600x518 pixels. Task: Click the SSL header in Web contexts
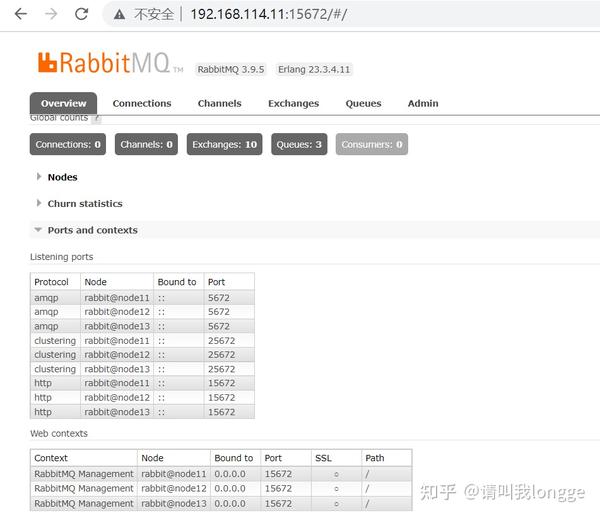coord(323,458)
